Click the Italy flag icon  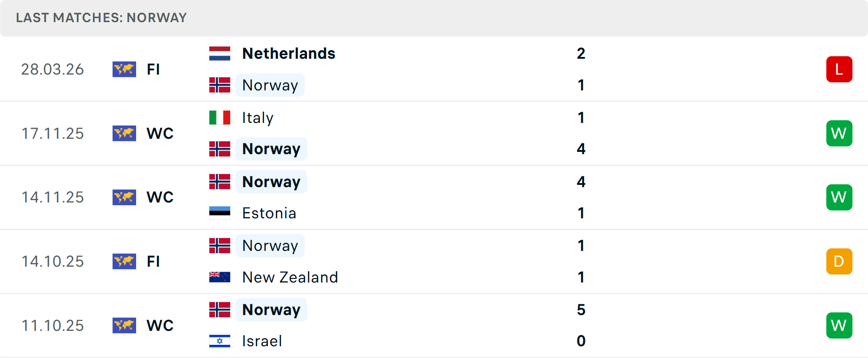pyautogui.click(x=220, y=118)
